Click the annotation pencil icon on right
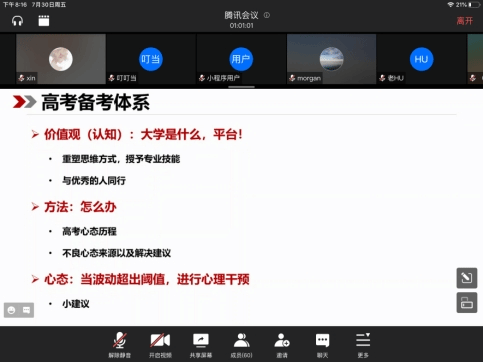 click(x=467, y=278)
